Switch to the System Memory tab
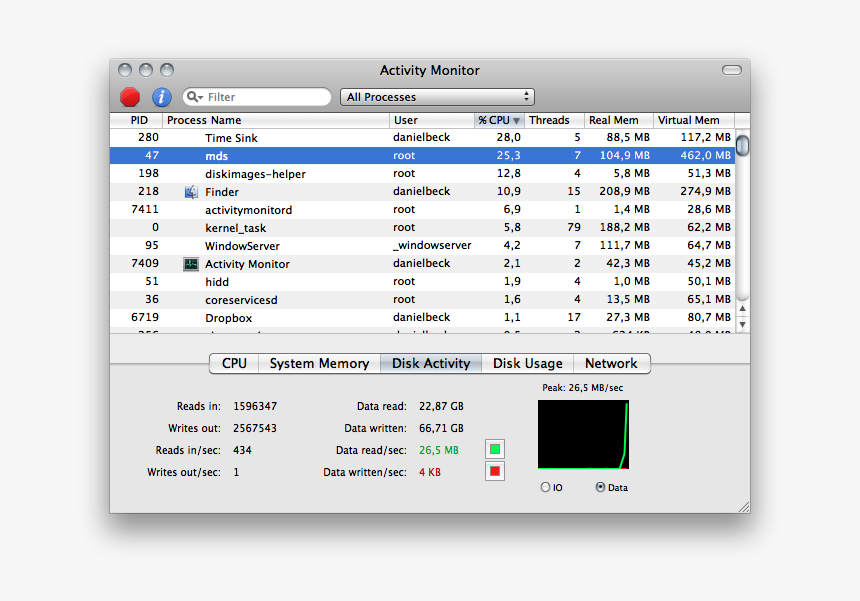860x601 pixels. point(319,364)
